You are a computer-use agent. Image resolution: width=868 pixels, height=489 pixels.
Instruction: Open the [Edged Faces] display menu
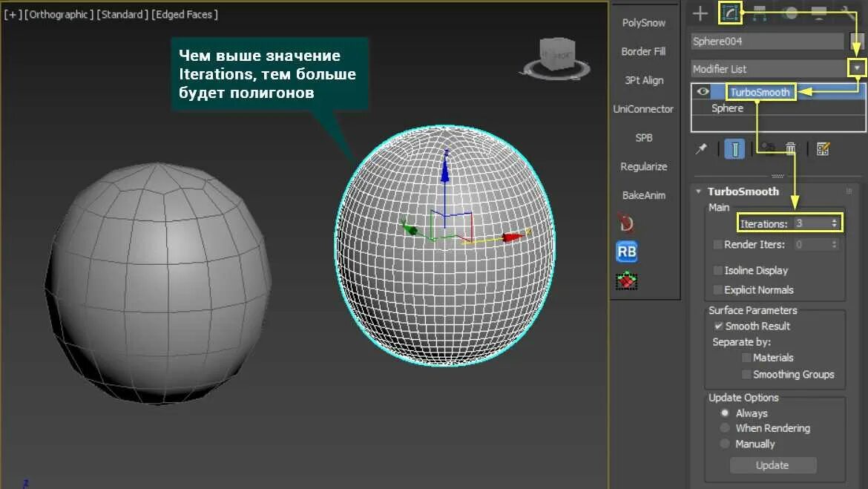coord(184,14)
